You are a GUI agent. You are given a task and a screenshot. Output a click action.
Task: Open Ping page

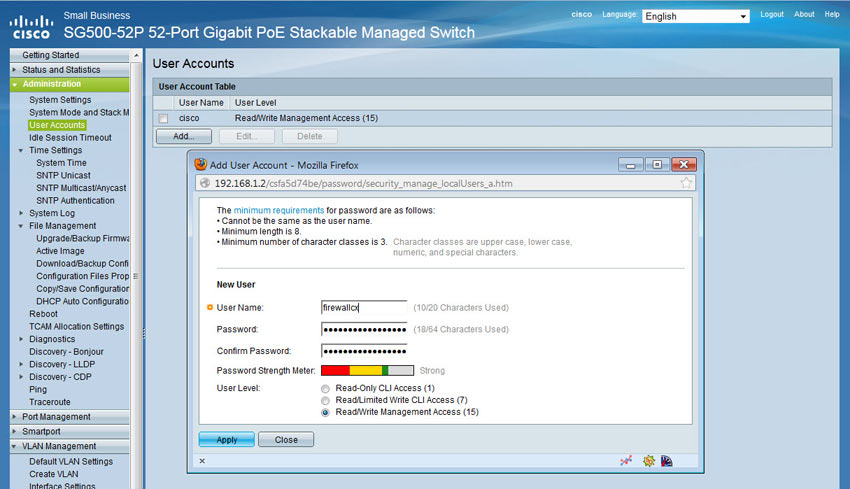38,389
